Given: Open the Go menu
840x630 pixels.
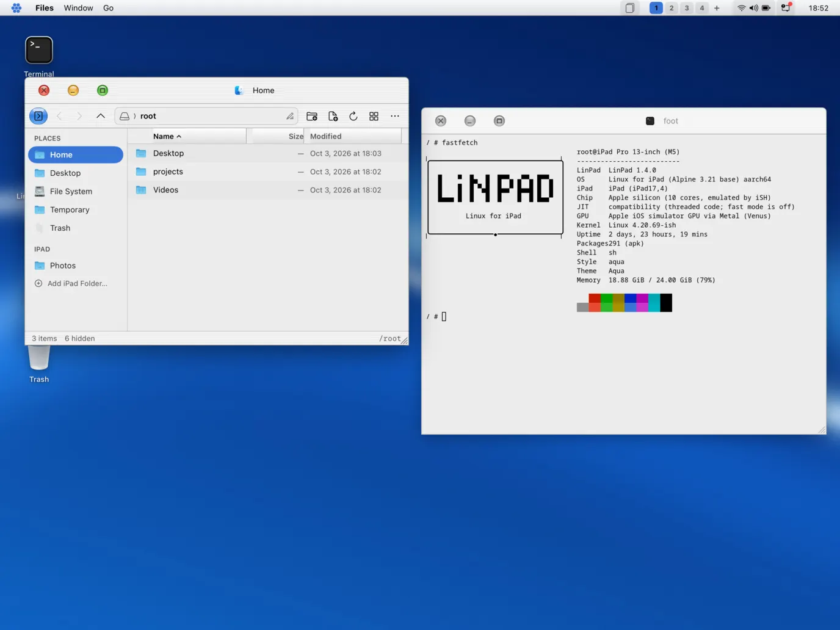Looking at the screenshot, I should 109,8.
